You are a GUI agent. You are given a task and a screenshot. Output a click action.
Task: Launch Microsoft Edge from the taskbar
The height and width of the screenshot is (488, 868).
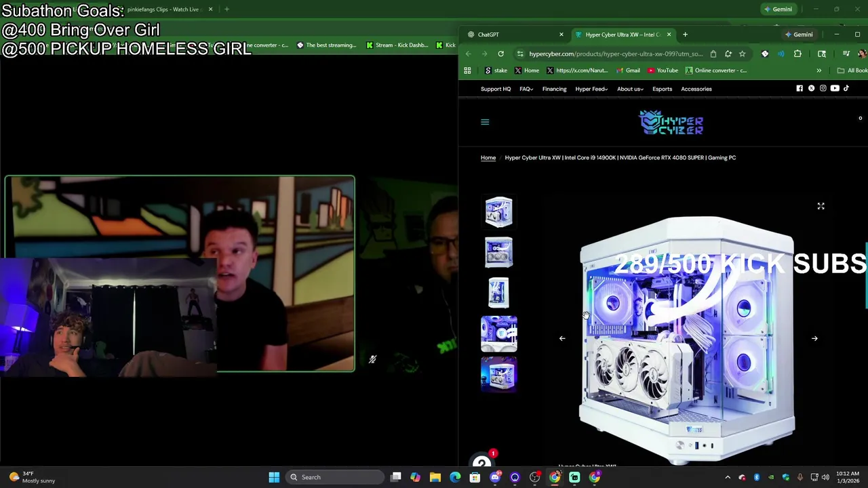click(455, 477)
